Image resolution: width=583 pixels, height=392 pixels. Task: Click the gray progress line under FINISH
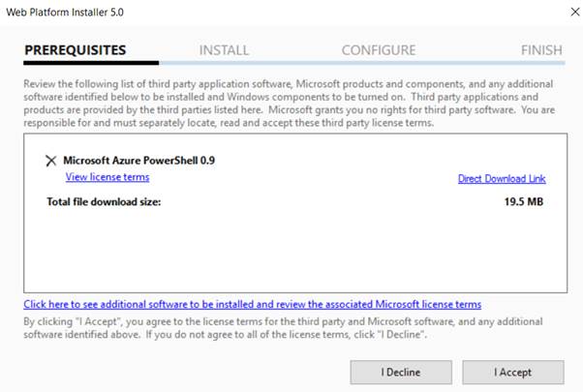click(523, 65)
